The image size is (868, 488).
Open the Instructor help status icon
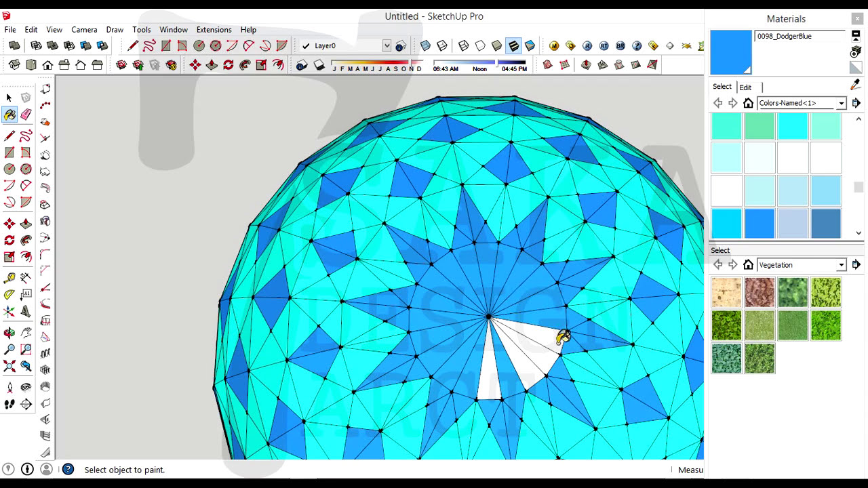click(68, 469)
